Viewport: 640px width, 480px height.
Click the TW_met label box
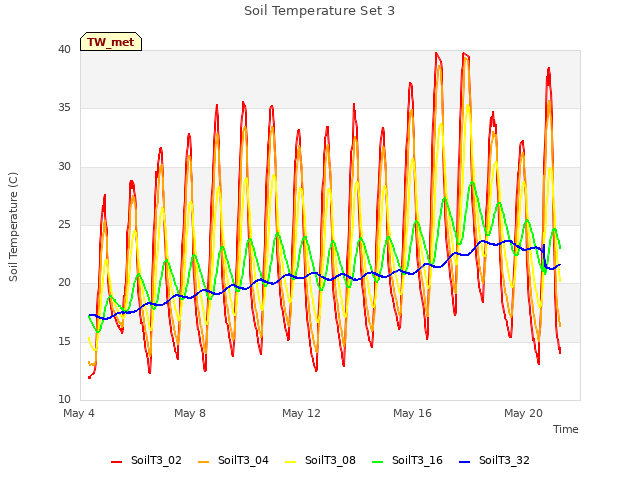click(111, 42)
